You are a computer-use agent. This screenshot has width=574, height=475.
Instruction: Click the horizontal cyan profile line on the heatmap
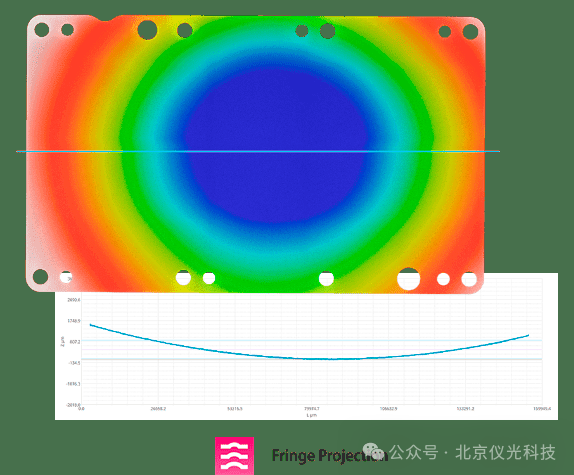(258, 151)
